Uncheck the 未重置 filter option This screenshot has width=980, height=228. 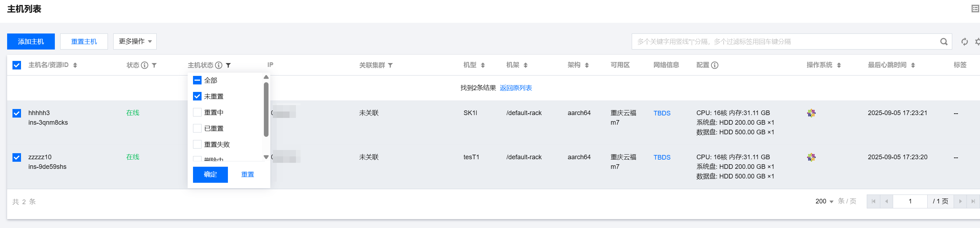pyautogui.click(x=197, y=96)
